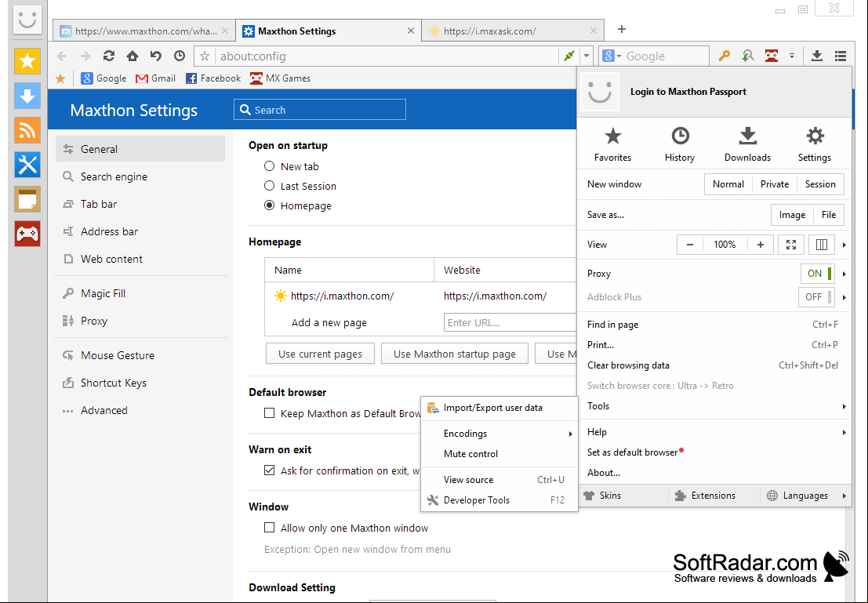Click Use Maxthon startup page button
The image size is (868, 603).
point(455,354)
